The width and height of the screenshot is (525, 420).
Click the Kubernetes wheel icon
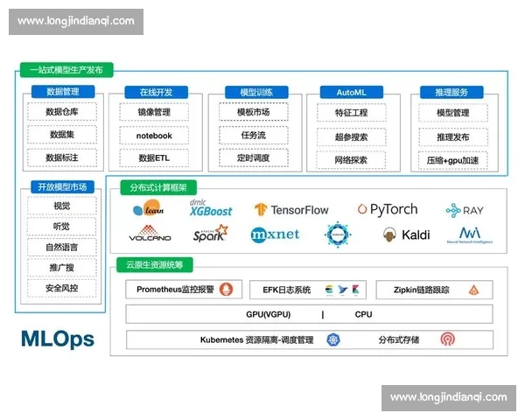click(x=333, y=339)
